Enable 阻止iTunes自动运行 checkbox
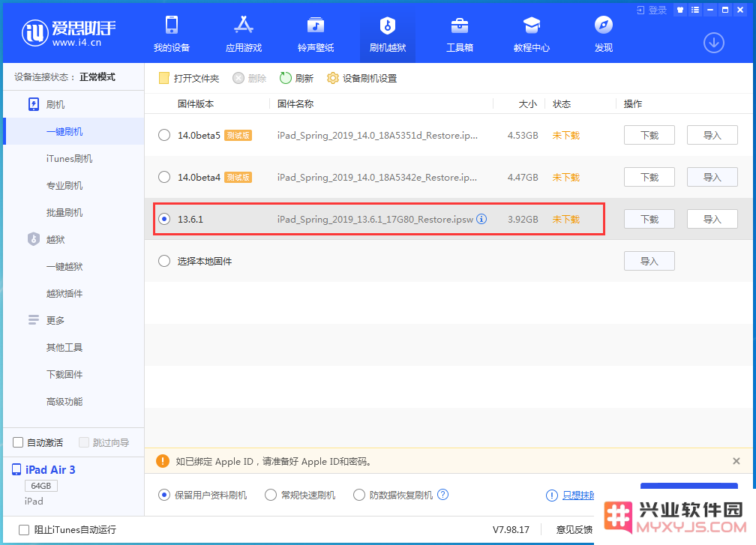 tap(24, 529)
